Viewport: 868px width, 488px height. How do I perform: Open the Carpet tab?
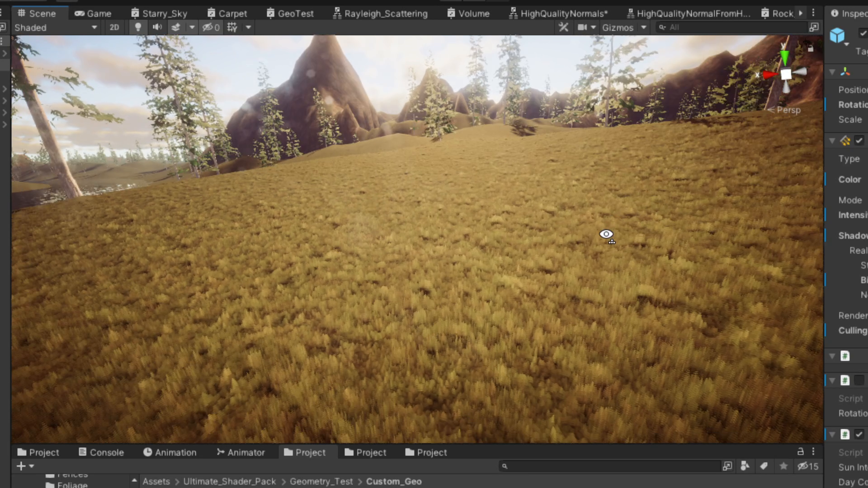tap(227, 13)
